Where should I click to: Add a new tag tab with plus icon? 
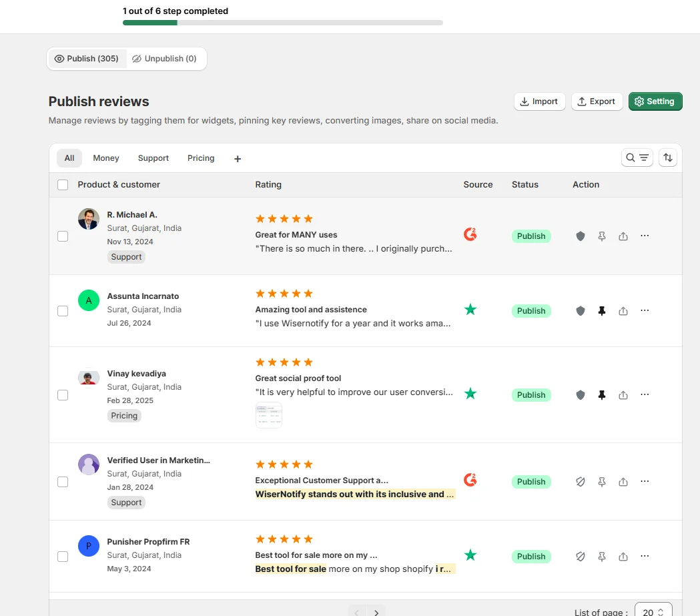[238, 159]
